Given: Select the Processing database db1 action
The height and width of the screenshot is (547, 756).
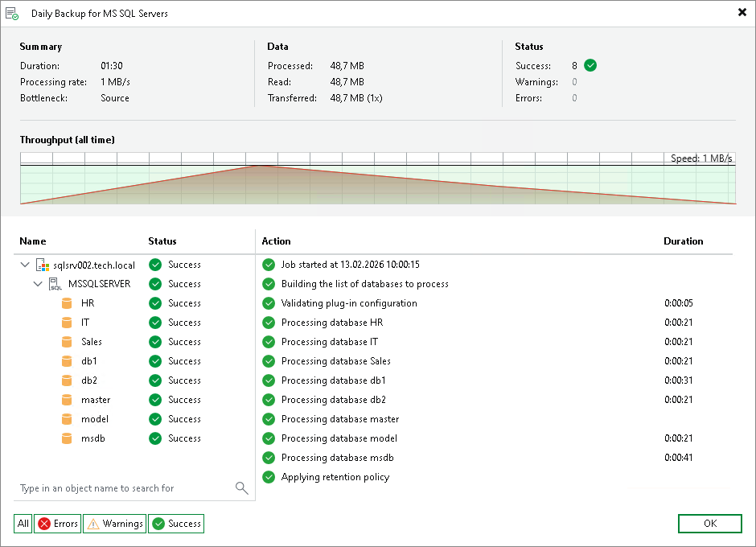Looking at the screenshot, I should (333, 380).
